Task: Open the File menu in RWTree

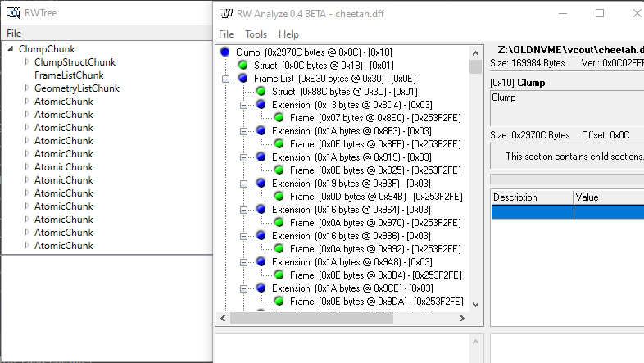Action: coord(14,33)
